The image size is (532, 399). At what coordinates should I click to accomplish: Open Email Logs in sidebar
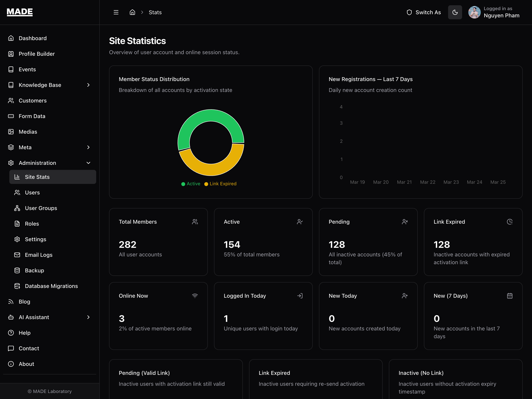[x=39, y=255]
